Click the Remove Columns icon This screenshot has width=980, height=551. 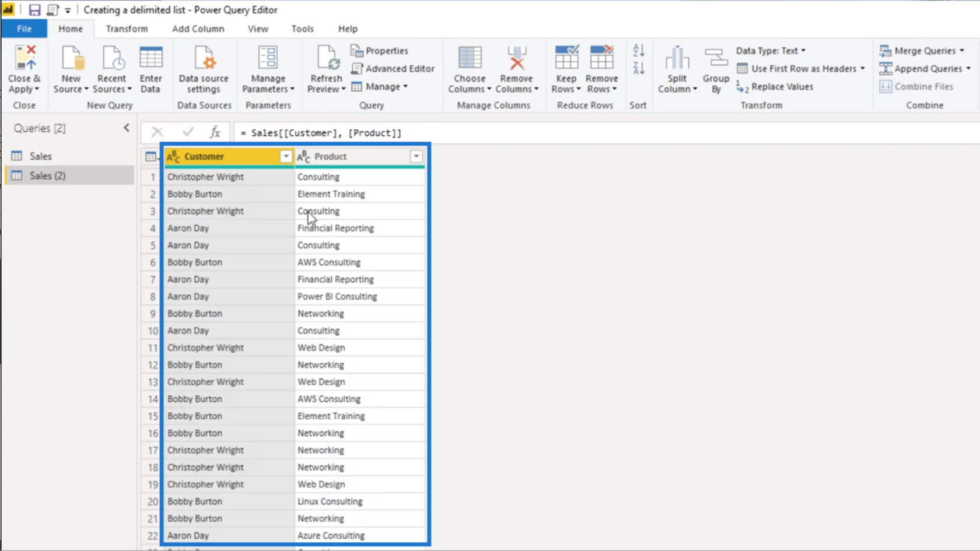pos(516,58)
